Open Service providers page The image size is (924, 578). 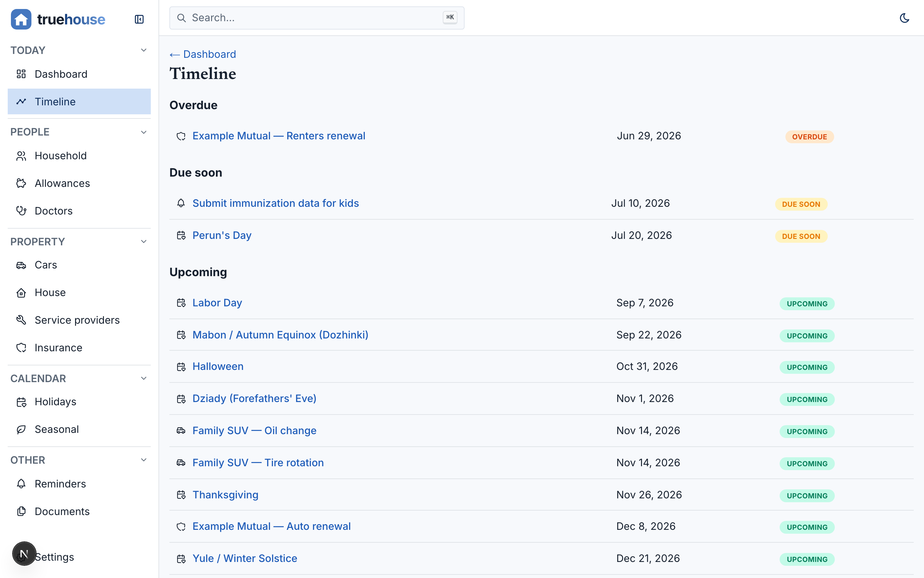click(x=79, y=320)
